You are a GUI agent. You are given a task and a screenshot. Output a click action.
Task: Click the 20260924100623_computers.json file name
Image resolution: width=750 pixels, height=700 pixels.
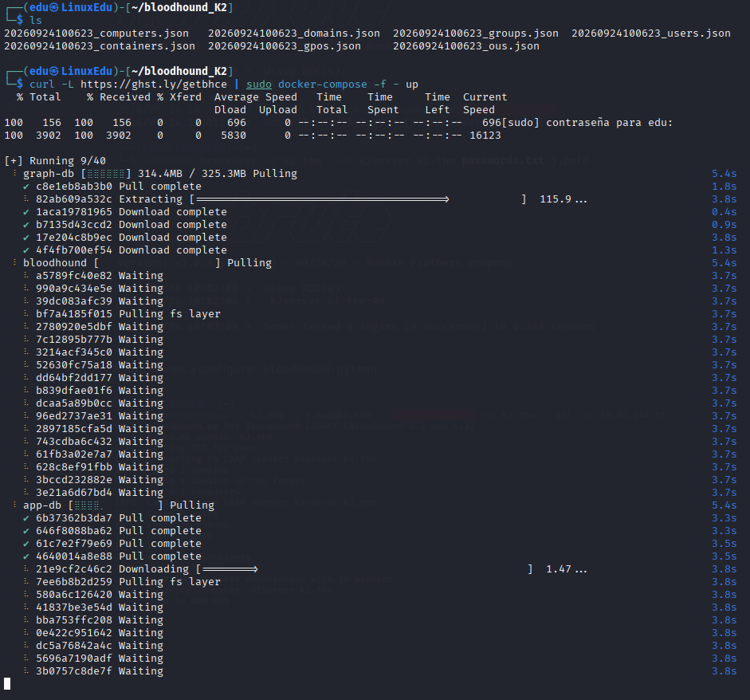click(x=96, y=33)
